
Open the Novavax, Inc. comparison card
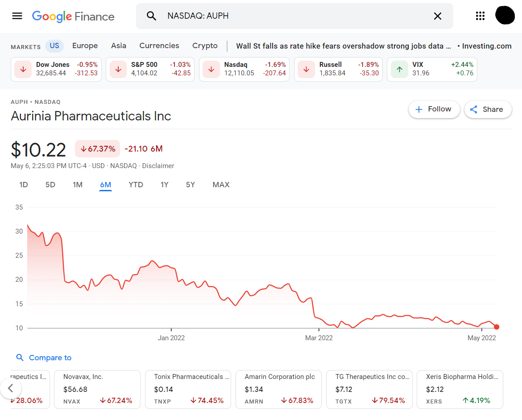(x=97, y=389)
